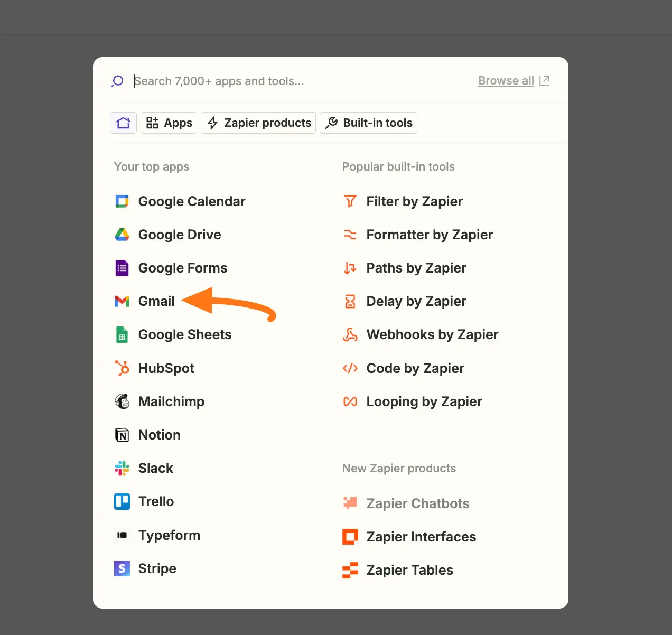Open the Browse all link
Image resolution: width=672 pixels, height=635 pixels.
[506, 81]
